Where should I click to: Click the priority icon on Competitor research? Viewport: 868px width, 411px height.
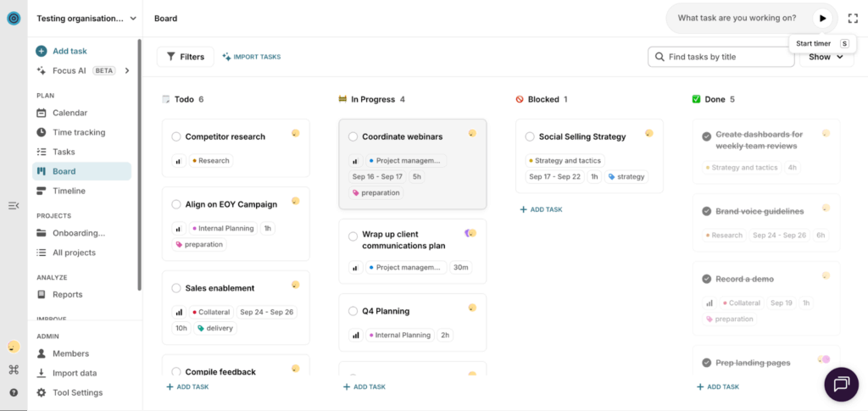coord(179,160)
